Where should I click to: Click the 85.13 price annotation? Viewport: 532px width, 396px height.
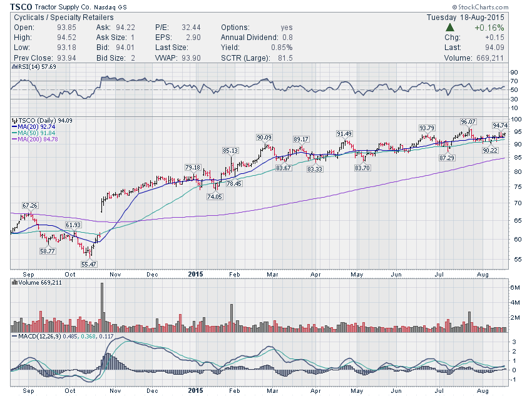(230, 150)
